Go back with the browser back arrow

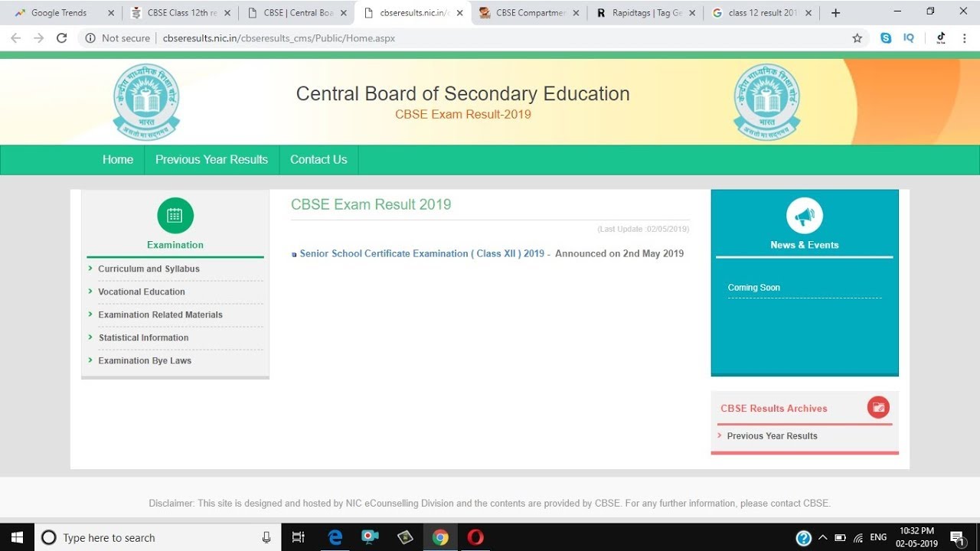point(15,38)
